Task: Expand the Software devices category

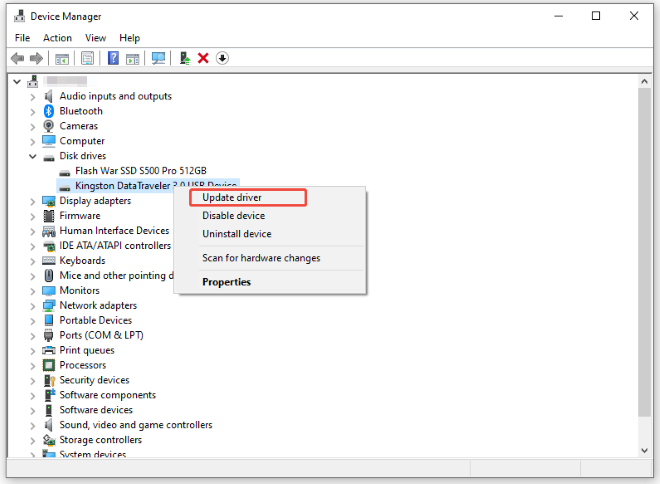Action: tap(33, 411)
